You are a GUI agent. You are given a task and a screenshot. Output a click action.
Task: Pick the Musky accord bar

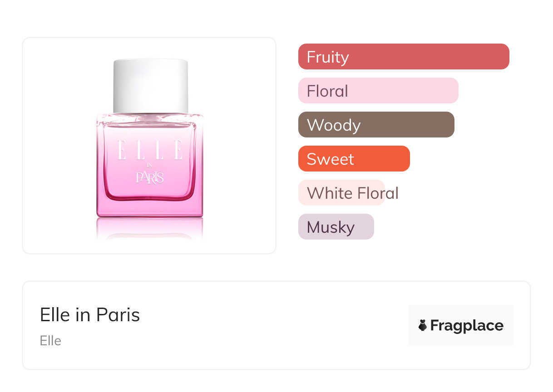point(336,227)
